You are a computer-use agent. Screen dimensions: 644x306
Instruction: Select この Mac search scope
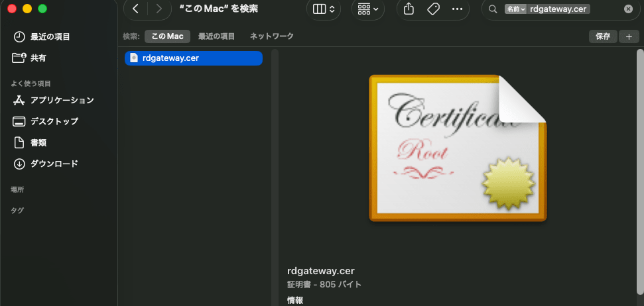pyautogui.click(x=167, y=36)
